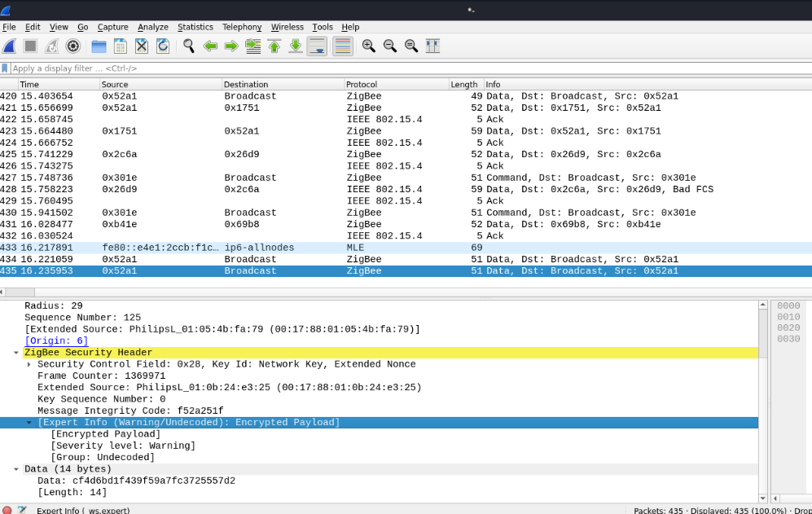Image resolution: width=812 pixels, height=514 pixels.
Task: Toggle packet colorization rules
Action: tap(343, 46)
